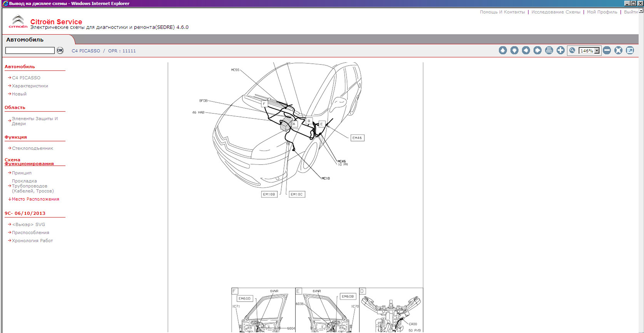Fit diagram to screen icon
The image size is (644, 333).
point(618,50)
